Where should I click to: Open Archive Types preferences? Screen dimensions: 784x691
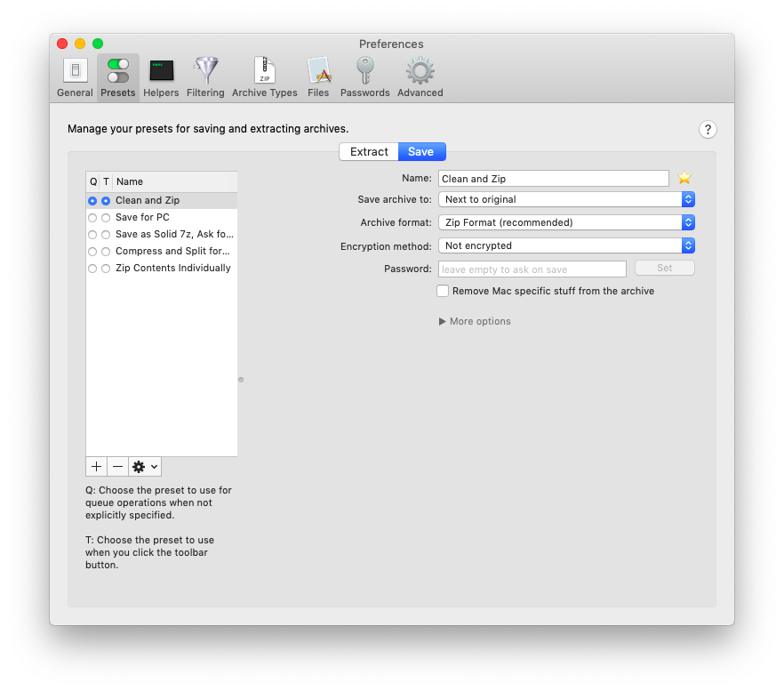265,77
